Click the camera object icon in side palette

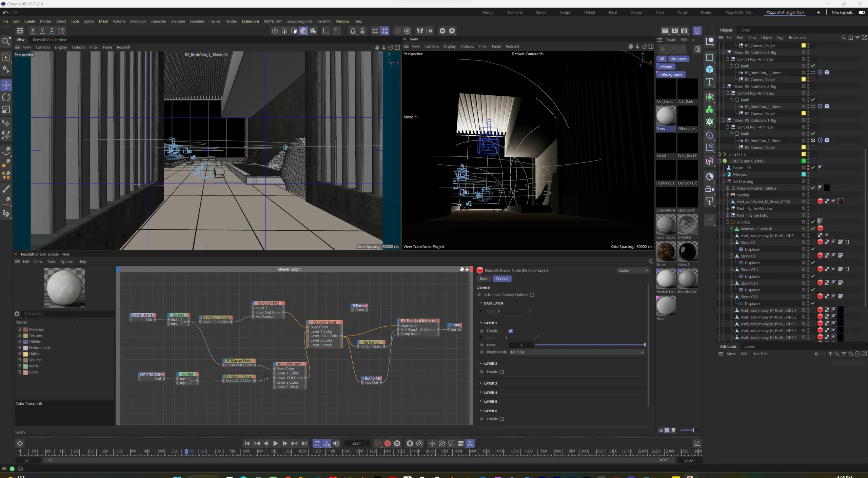click(x=709, y=189)
